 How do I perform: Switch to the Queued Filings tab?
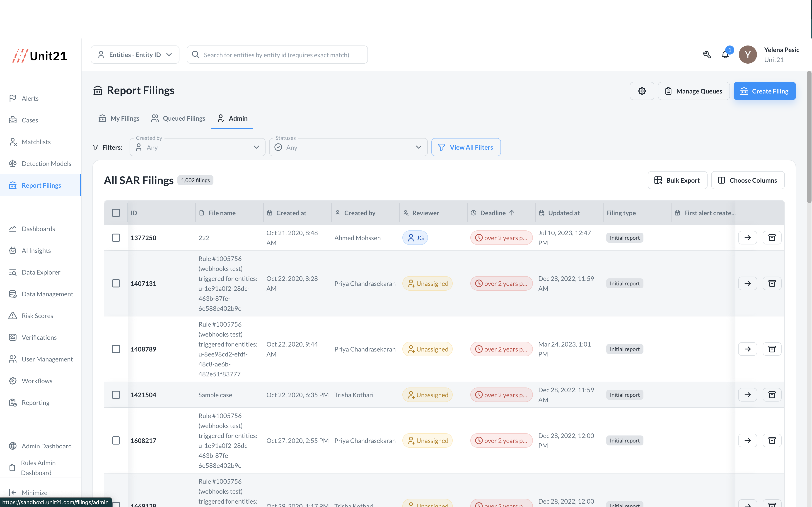click(178, 118)
